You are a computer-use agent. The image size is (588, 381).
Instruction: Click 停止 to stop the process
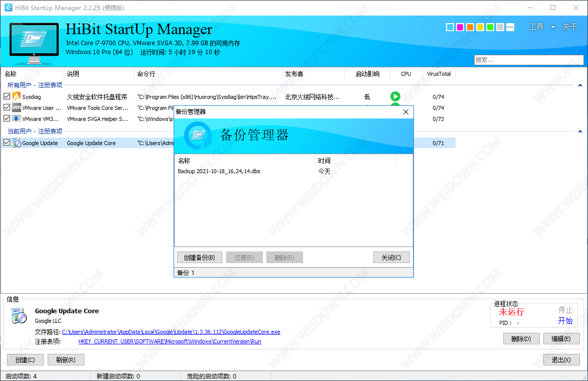click(565, 310)
